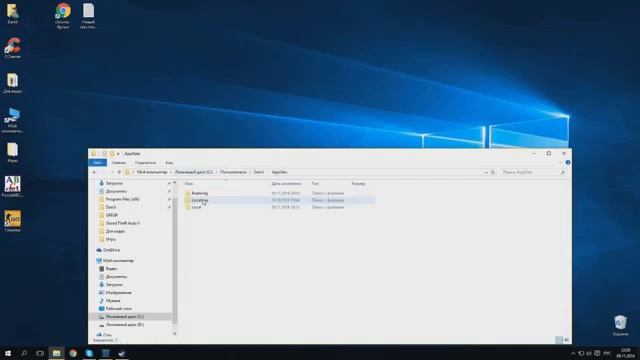Screen dimensions: 640x360
Task: Select Для видео in navigation pane
Action: tap(115, 231)
